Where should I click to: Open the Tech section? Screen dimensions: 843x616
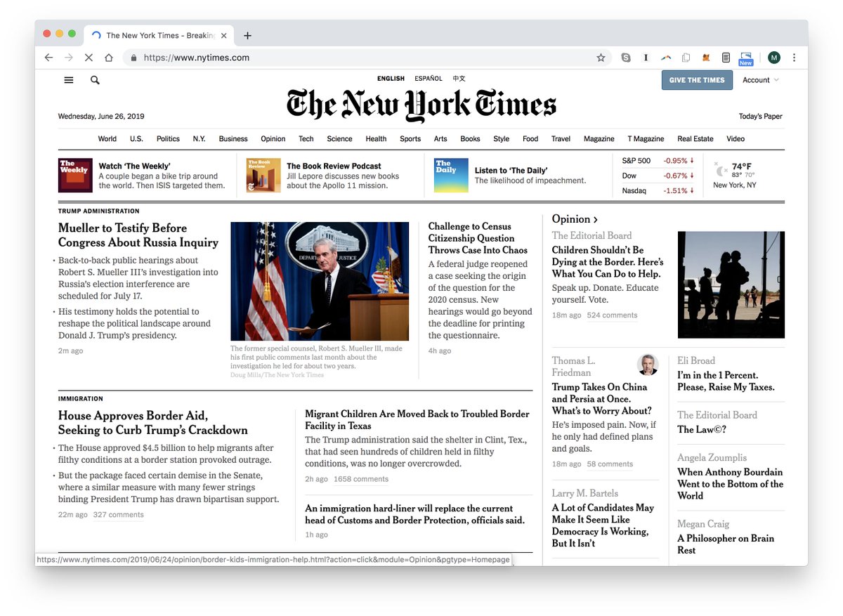click(x=306, y=139)
